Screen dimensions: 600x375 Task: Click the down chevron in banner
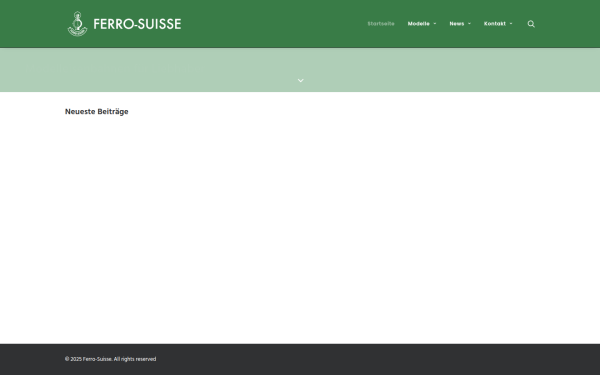click(x=301, y=80)
